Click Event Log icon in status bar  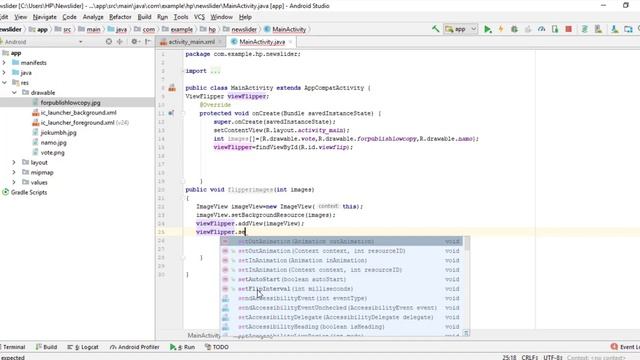(614, 347)
